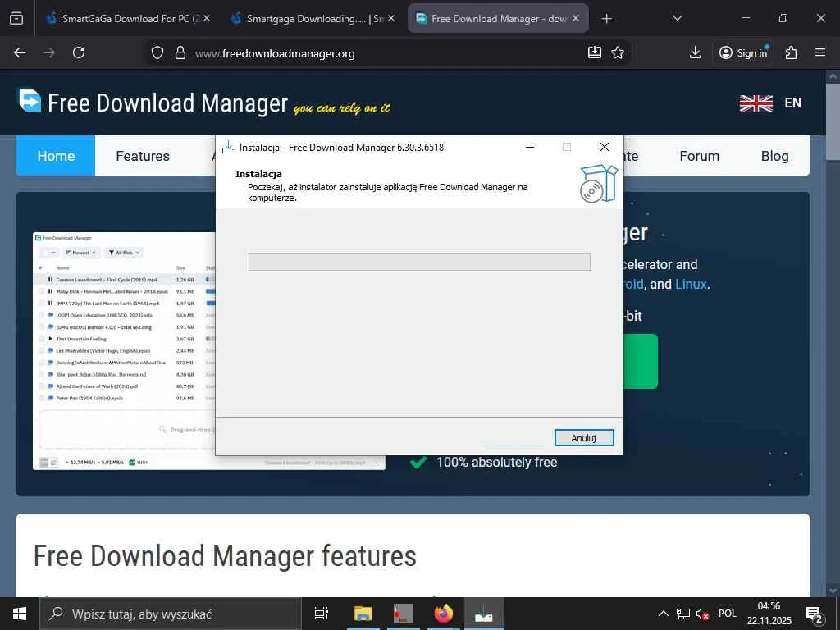The image size is (840, 630).
Task: Click the 'Free Download Manager features' heading
Action: coord(225,556)
